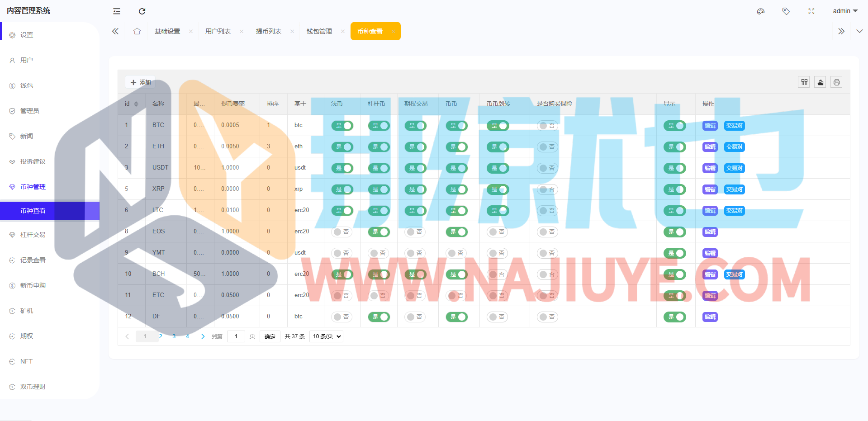This screenshot has height=421, width=868.
Task: Toggle 法币 switch for BTC row
Action: (342, 126)
